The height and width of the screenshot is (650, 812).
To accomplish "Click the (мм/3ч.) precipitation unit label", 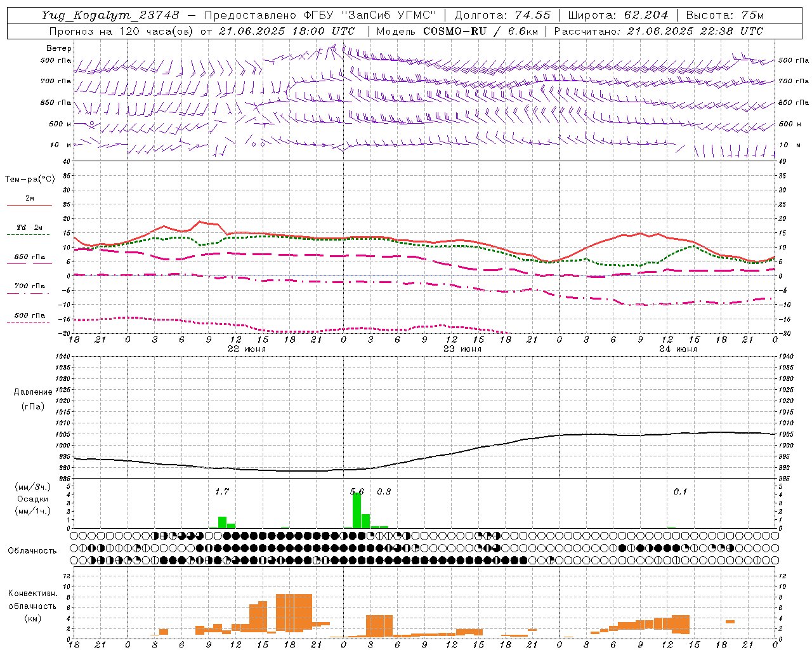I will [x=33, y=487].
